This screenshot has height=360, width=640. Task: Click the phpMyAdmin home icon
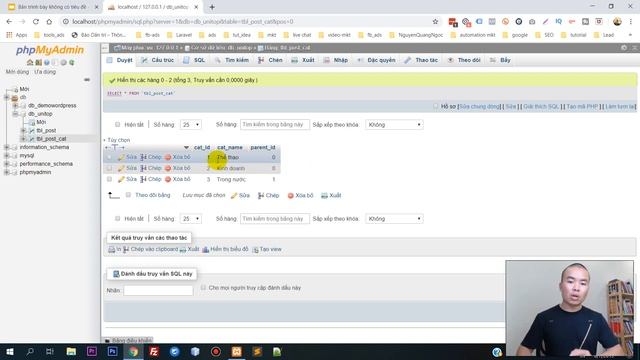tap(30, 62)
